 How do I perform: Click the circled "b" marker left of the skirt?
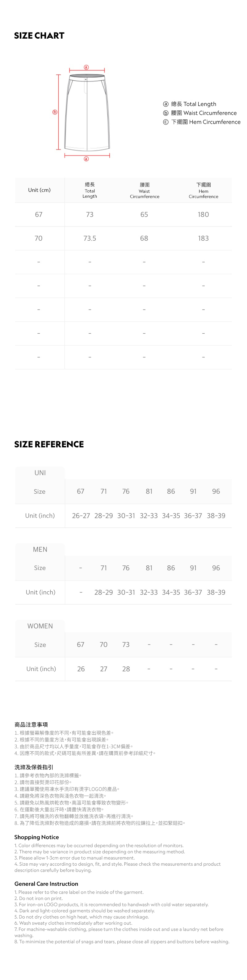click(55, 112)
